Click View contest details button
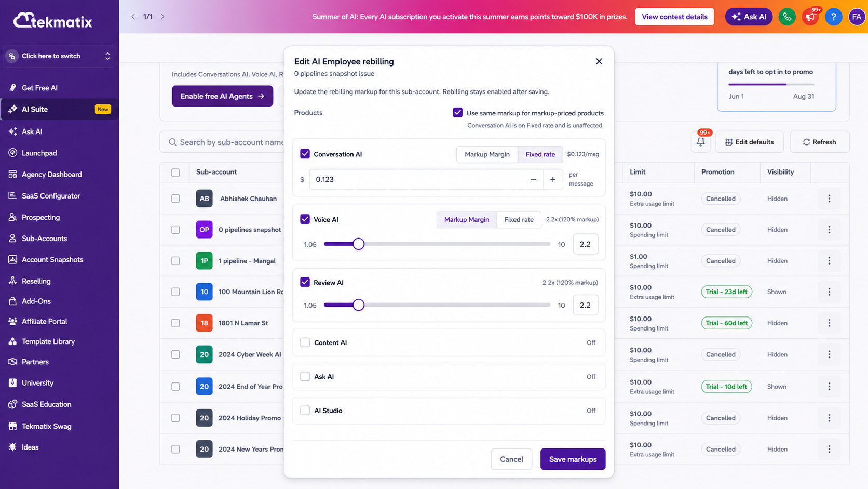The image size is (868, 489). [674, 17]
